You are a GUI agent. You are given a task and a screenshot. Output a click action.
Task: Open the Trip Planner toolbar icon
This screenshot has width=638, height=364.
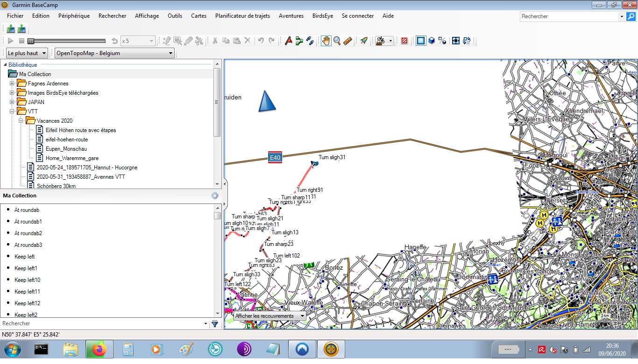(x=299, y=41)
